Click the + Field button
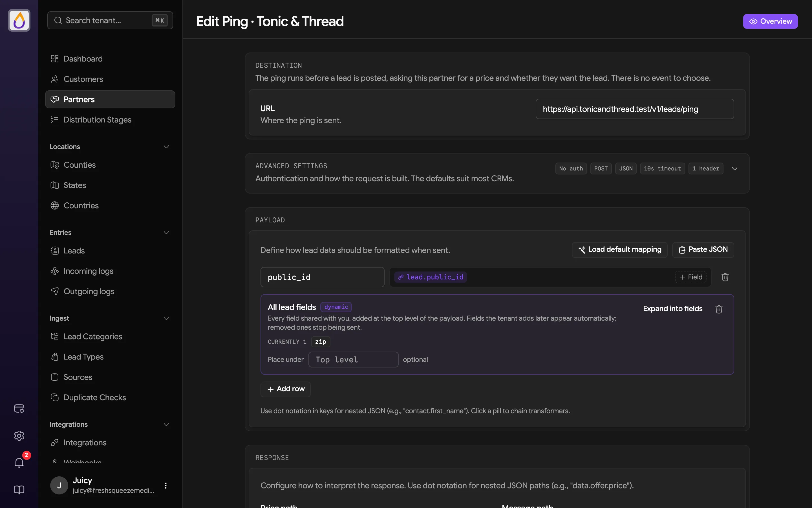Viewport: 812px width, 508px height. tap(690, 277)
